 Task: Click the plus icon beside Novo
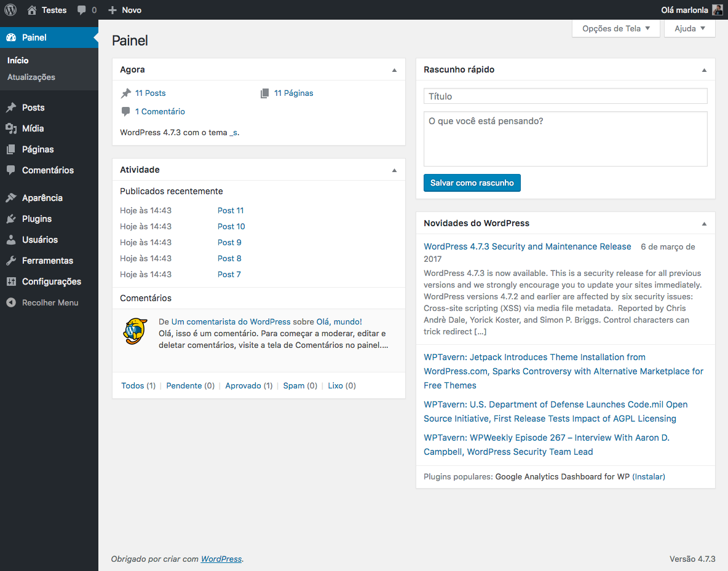click(x=113, y=10)
